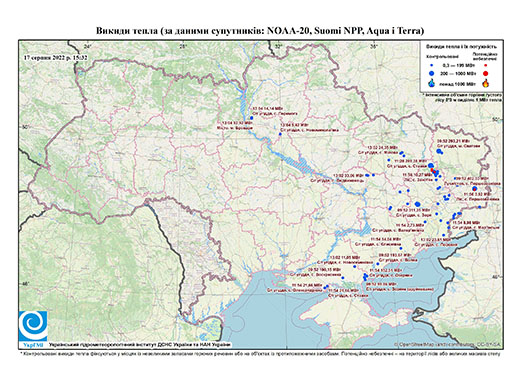Click the 'понад 1000 МВт' legend label
The height and width of the screenshot is (368, 520).
[x=457, y=83]
